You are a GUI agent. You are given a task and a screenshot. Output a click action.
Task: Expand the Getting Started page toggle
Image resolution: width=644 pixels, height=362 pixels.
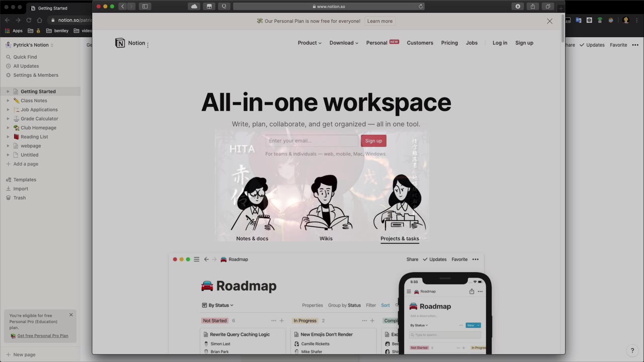pos(8,92)
